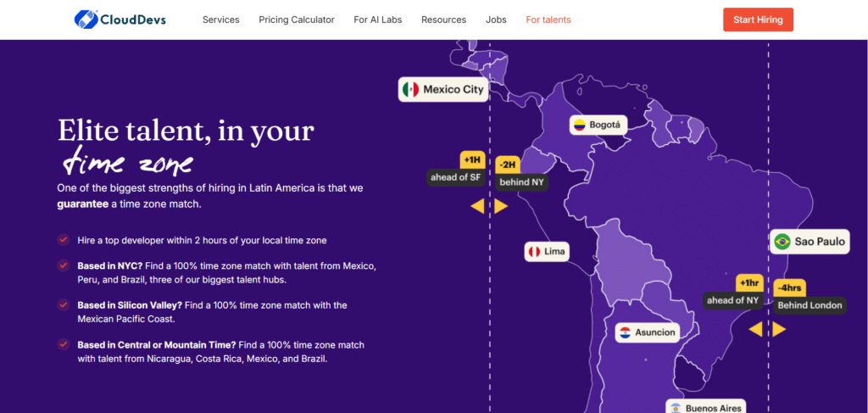Click left yellow arrow below 'ahead of NY'
The width and height of the screenshot is (868, 413).
click(755, 329)
